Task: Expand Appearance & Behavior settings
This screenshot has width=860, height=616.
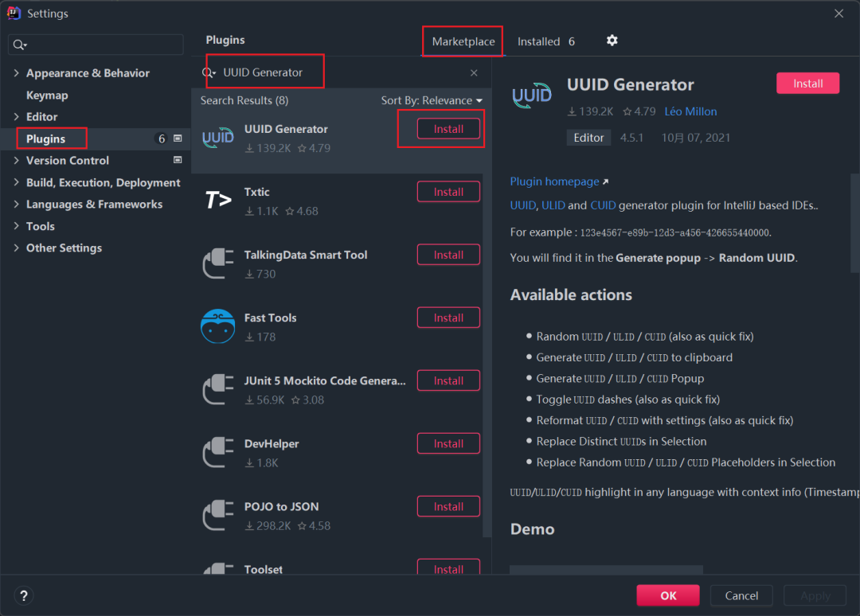Action: pos(16,73)
